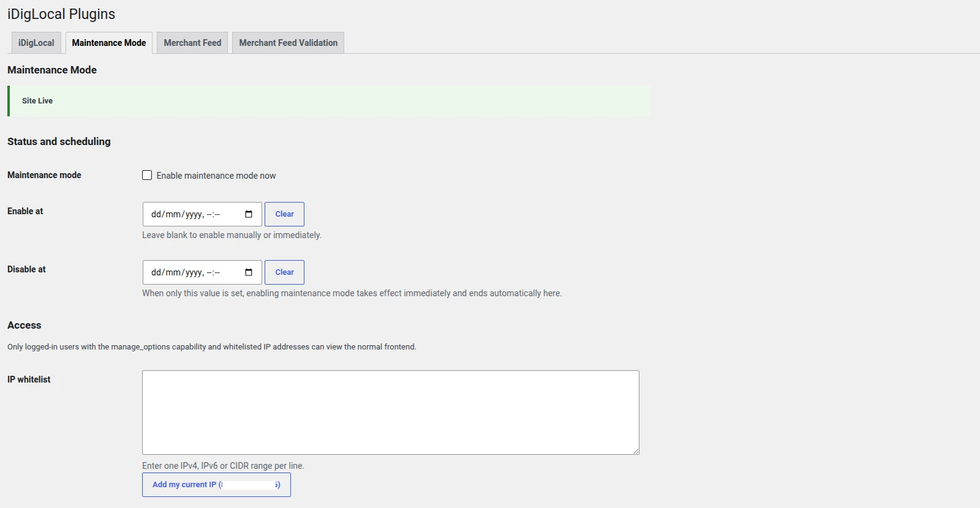980x508 pixels.
Task: Select the 'Enter one IPv4, IPv6 or CIDR' hint
Action: click(x=223, y=466)
